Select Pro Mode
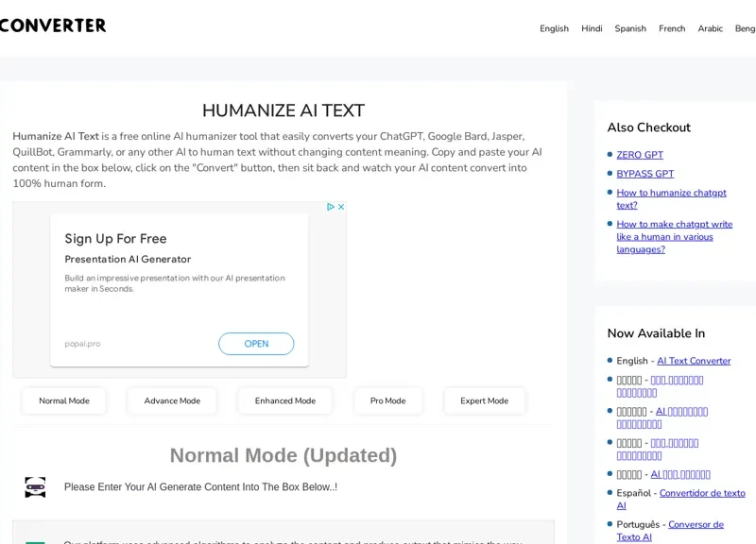 (387, 400)
